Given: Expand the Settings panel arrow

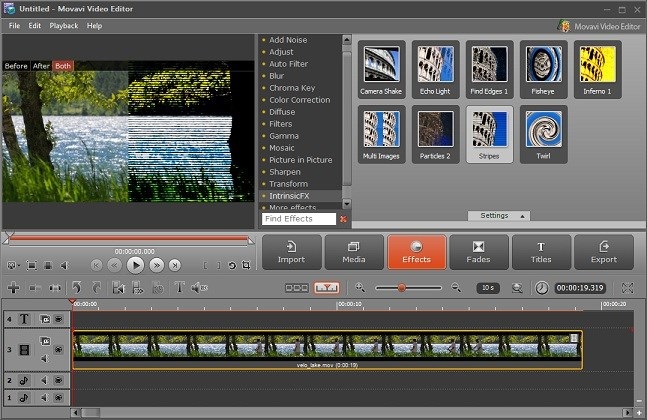Looking at the screenshot, I should 525,216.
